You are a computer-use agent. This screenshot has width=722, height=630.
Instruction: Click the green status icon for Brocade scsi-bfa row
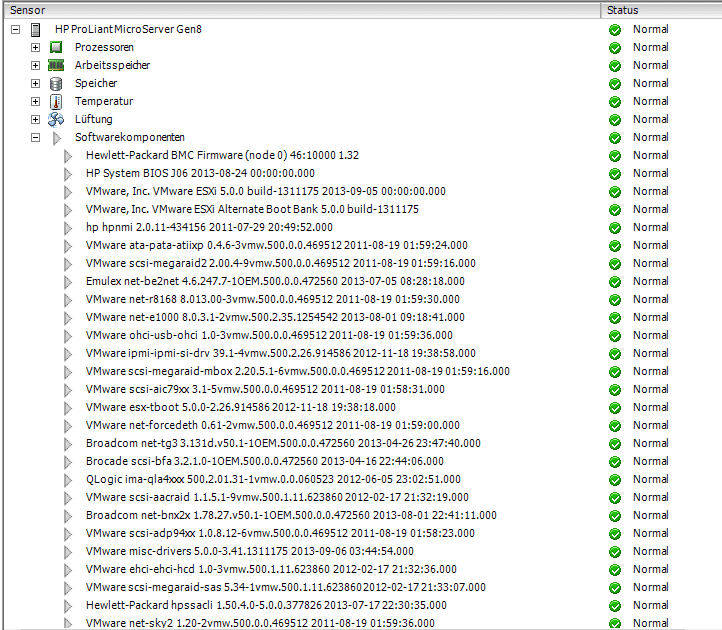(x=615, y=462)
